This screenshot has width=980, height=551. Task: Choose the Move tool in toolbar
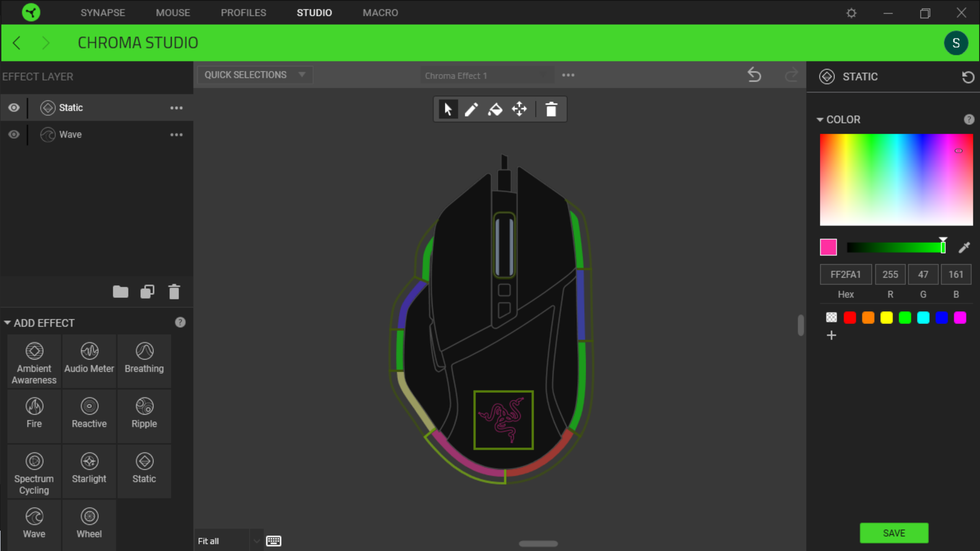(519, 109)
